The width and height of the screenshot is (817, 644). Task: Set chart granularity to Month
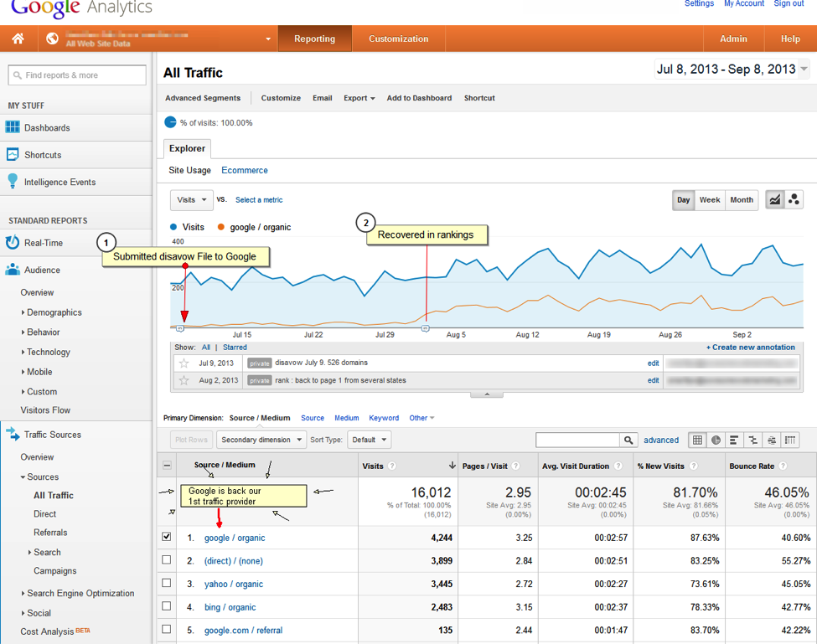[x=742, y=200]
